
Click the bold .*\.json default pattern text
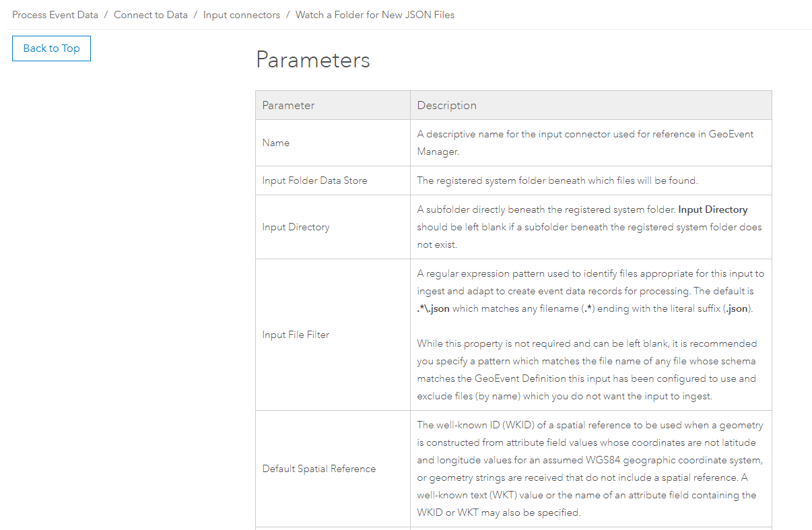[x=434, y=309]
